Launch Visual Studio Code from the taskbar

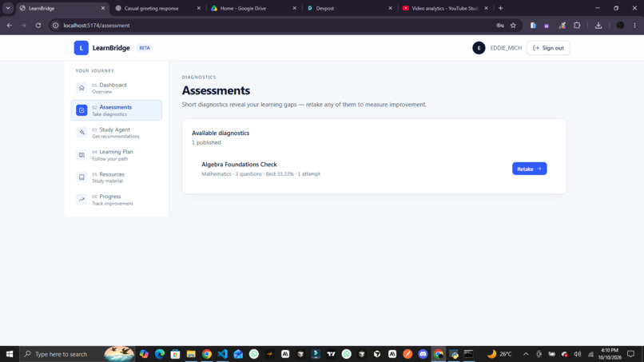(222, 354)
